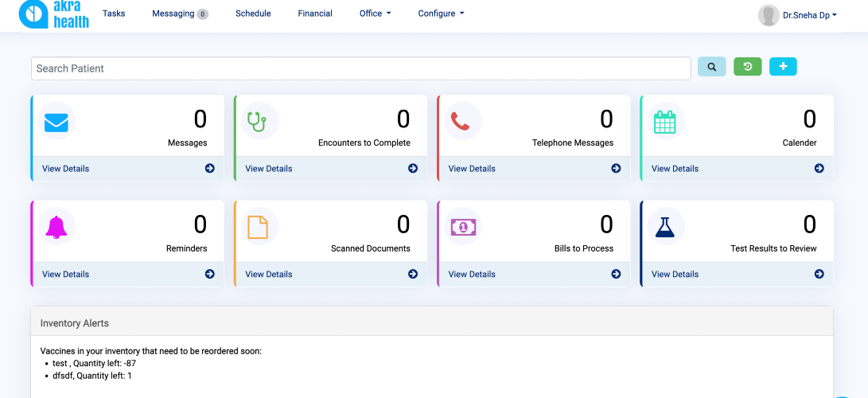Go to Messaging
The height and width of the screenshot is (398, 868).
[x=173, y=14]
